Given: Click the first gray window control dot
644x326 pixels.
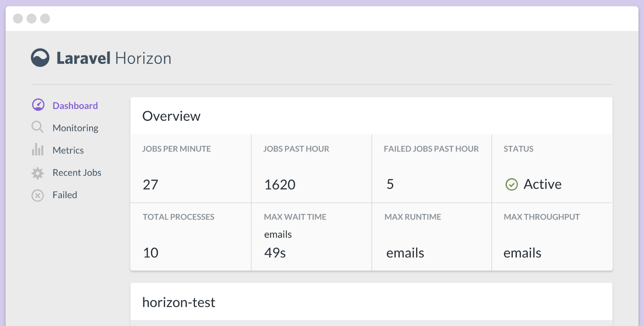Looking at the screenshot, I should pos(18,19).
